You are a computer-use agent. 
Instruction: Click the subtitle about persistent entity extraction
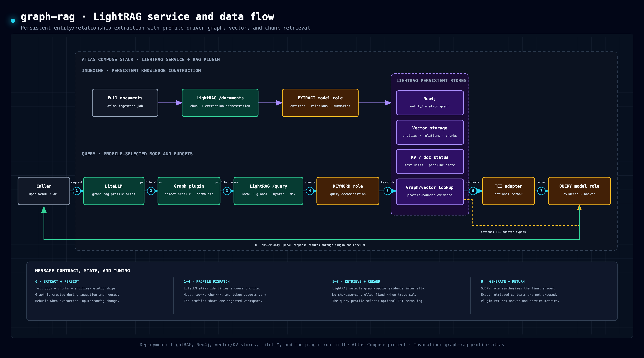click(165, 28)
